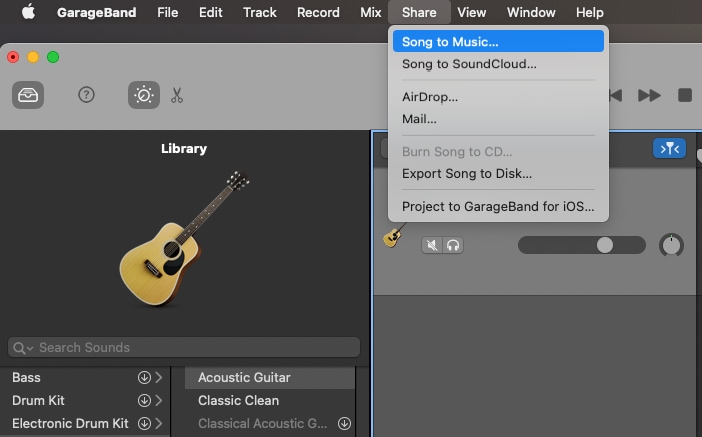The width and height of the screenshot is (702, 437).
Task: Expand Electronic Drum Kit chevron
Action: click(x=159, y=423)
